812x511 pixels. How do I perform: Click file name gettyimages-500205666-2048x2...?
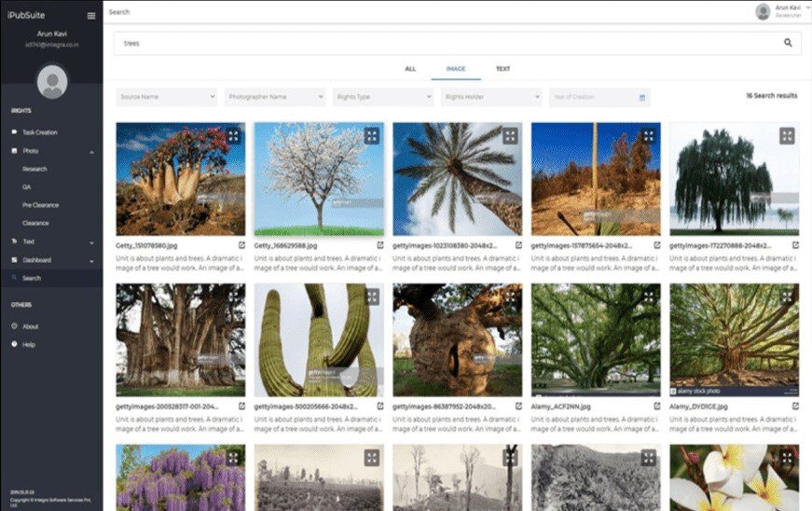(x=306, y=407)
